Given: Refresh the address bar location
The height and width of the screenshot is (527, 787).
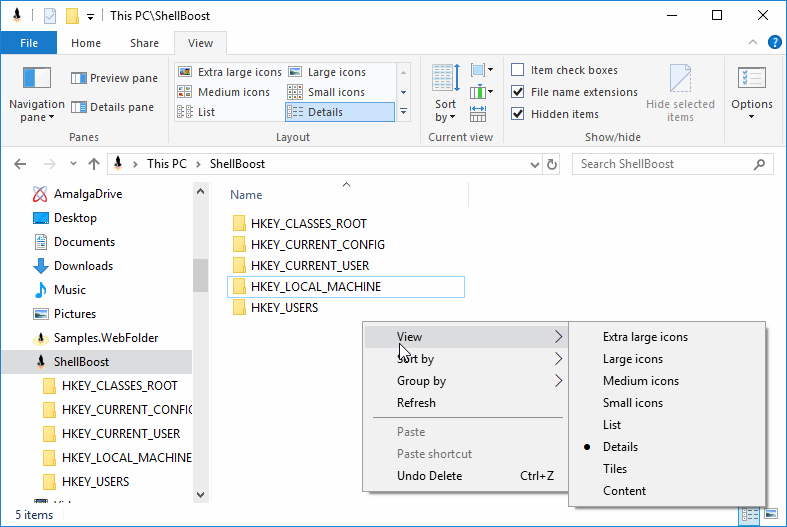Looking at the screenshot, I should [552, 164].
